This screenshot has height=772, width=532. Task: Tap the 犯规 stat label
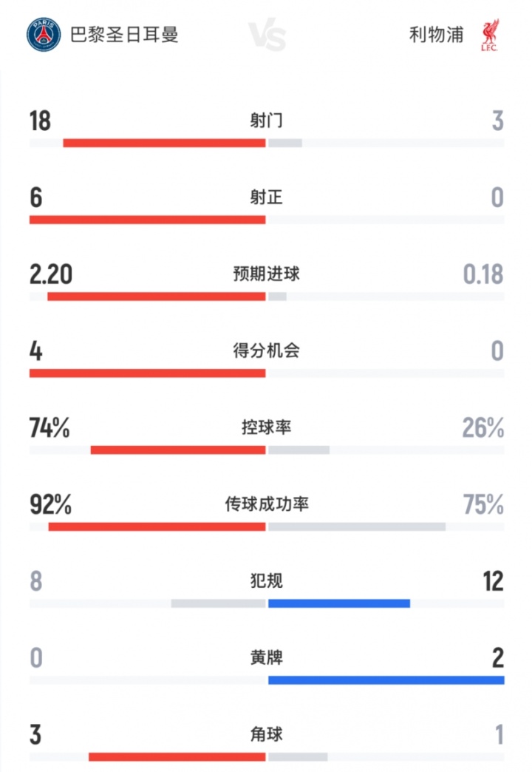266,581
